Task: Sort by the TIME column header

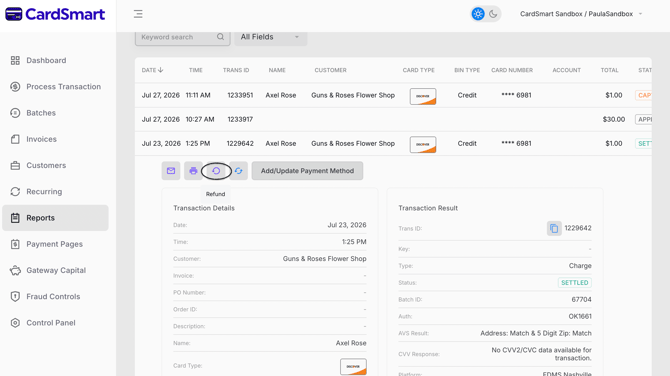Action: (196, 70)
